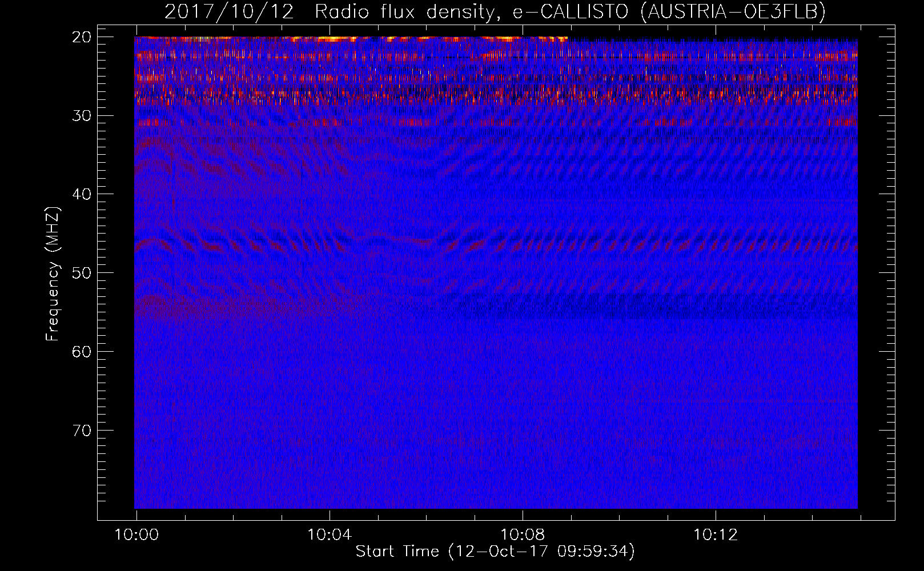Screen dimensions: 924x571
Task: Click the 20 frequency tick label
Action: [82, 37]
